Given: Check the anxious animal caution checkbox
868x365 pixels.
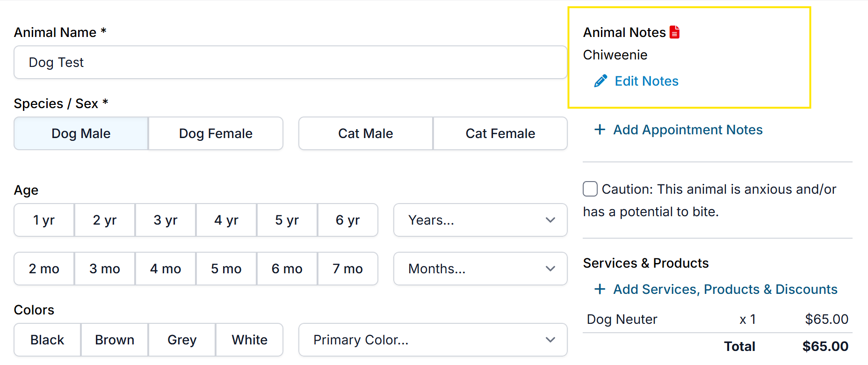Looking at the screenshot, I should (x=590, y=189).
